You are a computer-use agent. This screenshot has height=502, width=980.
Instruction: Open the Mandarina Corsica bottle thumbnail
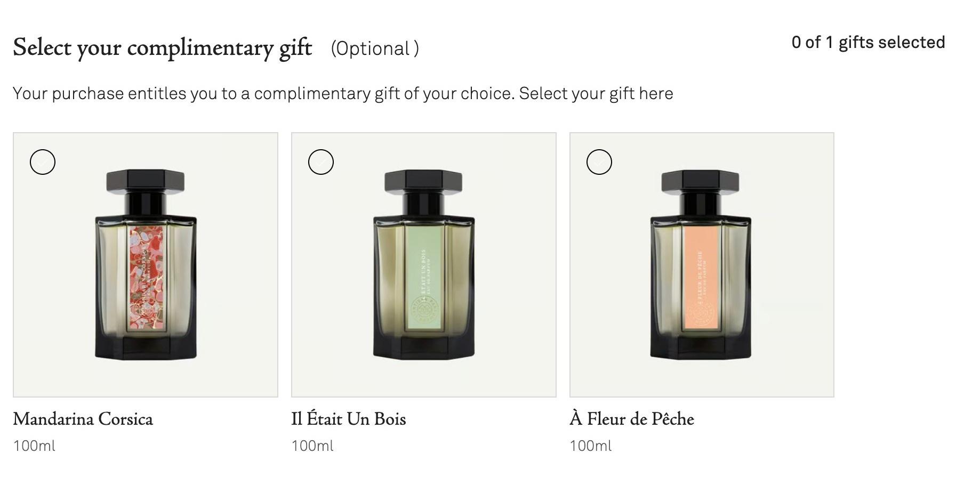click(x=146, y=265)
